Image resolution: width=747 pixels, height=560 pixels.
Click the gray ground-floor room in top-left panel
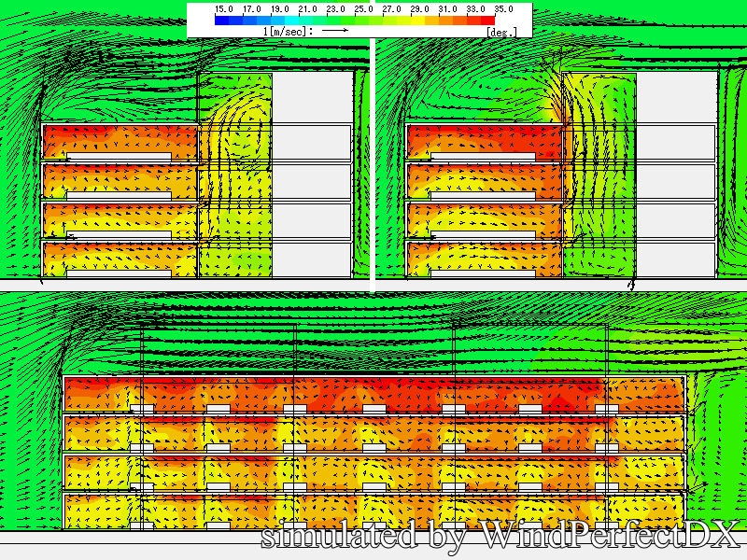pos(312,259)
